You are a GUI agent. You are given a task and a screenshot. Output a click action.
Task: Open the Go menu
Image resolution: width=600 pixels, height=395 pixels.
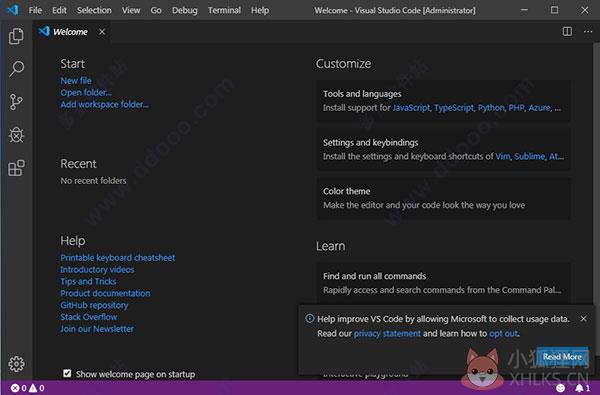click(156, 10)
